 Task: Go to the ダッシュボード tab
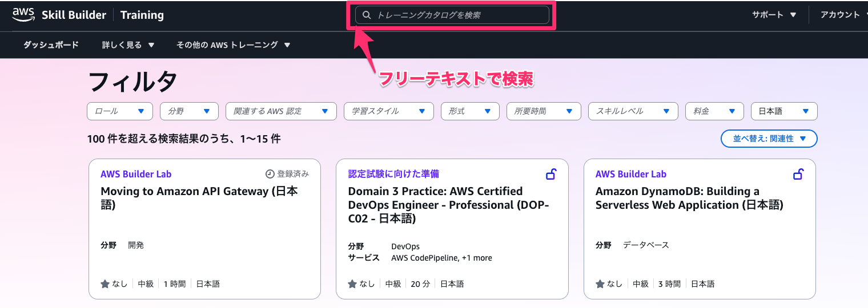click(51, 45)
